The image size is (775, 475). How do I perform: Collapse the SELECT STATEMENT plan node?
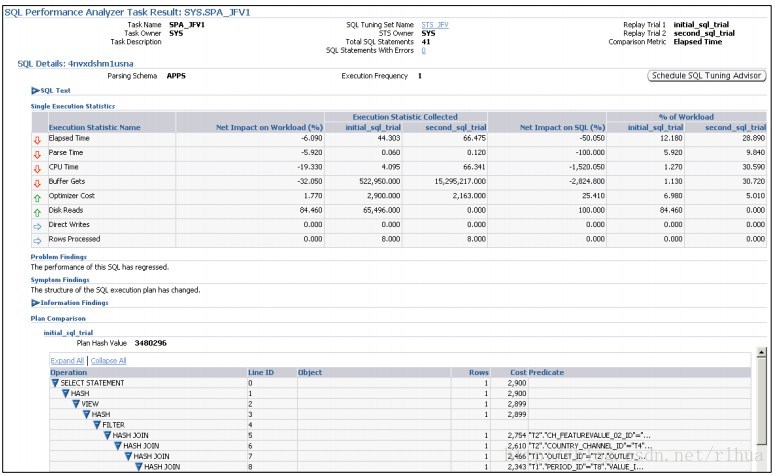tap(55, 383)
